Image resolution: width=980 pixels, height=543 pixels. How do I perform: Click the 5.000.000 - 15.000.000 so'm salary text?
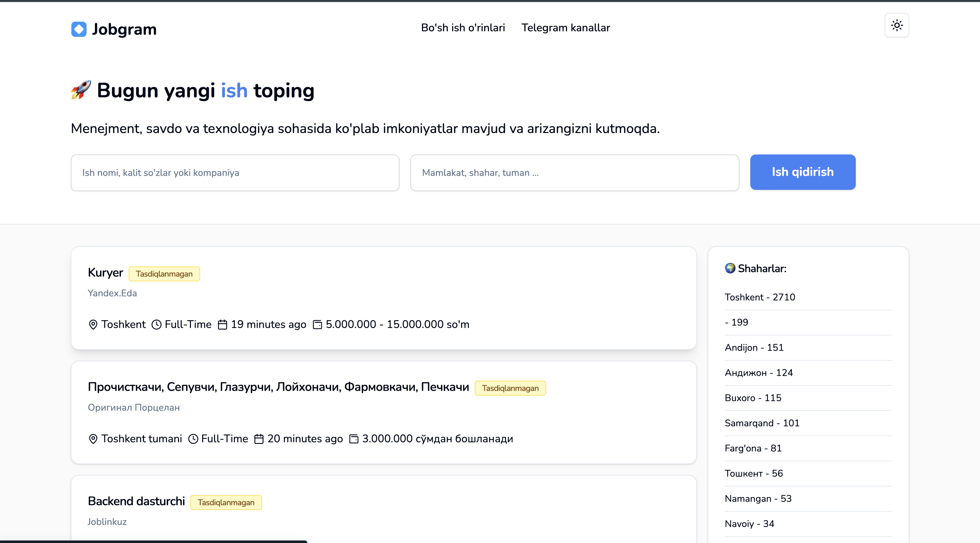(x=397, y=324)
